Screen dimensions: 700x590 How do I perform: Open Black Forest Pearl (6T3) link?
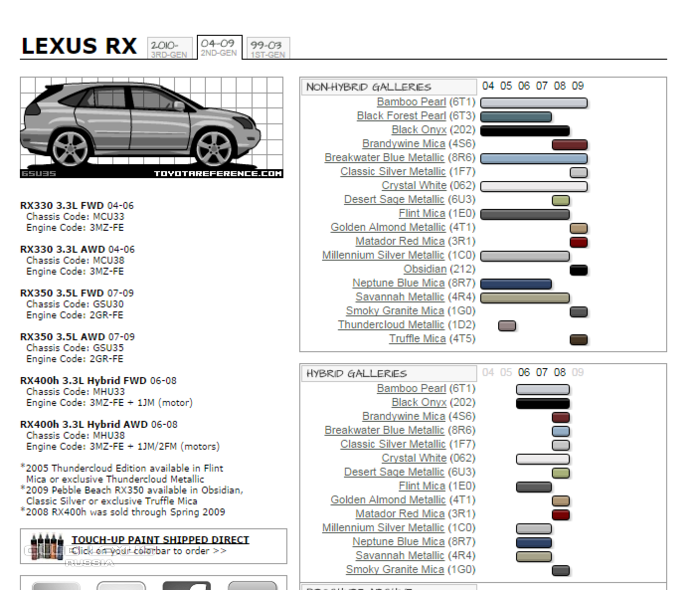tap(401, 116)
